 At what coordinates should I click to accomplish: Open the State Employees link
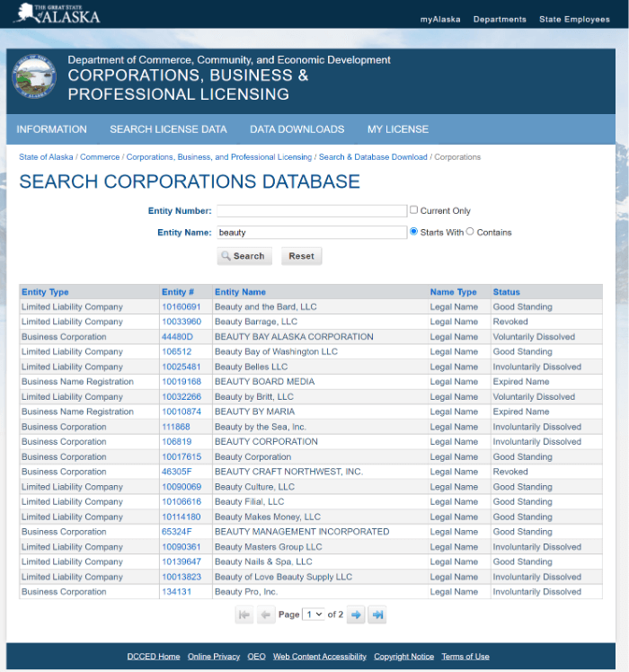click(574, 19)
